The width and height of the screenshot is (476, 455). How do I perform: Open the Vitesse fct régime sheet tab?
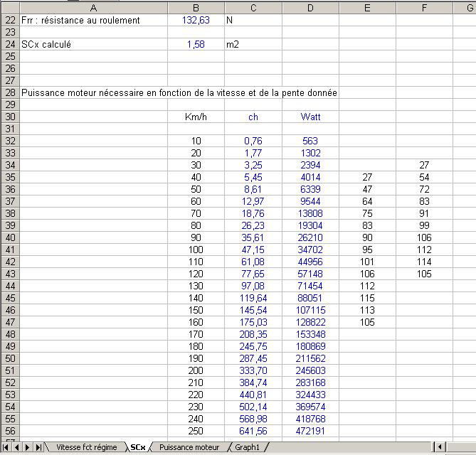click(x=86, y=448)
